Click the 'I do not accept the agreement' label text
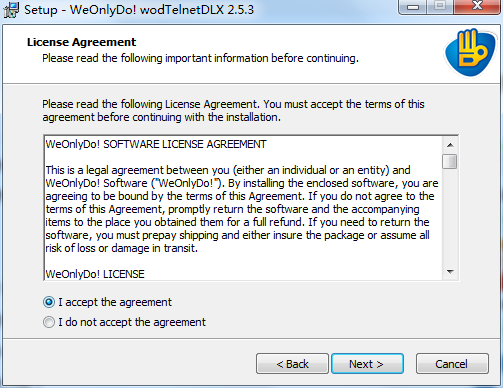 [x=132, y=322]
